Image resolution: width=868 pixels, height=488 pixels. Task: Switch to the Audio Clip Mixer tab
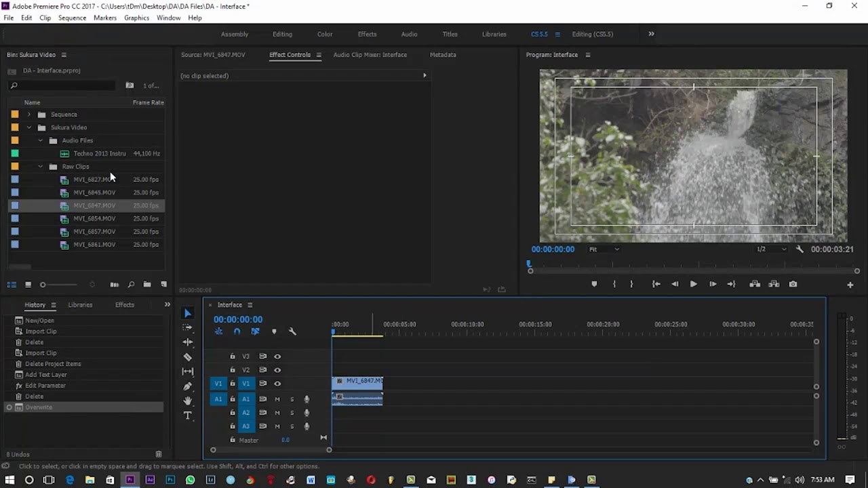pos(370,55)
